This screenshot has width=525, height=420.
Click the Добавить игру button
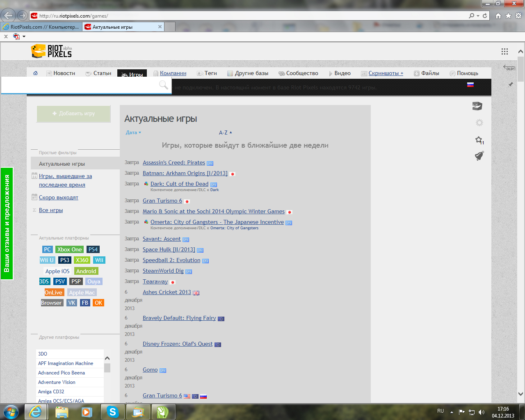click(x=73, y=114)
